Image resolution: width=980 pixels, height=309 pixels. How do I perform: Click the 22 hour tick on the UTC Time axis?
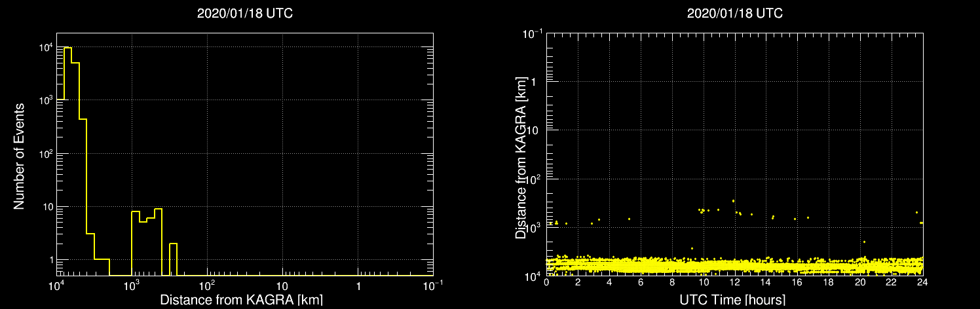pyautogui.click(x=891, y=283)
